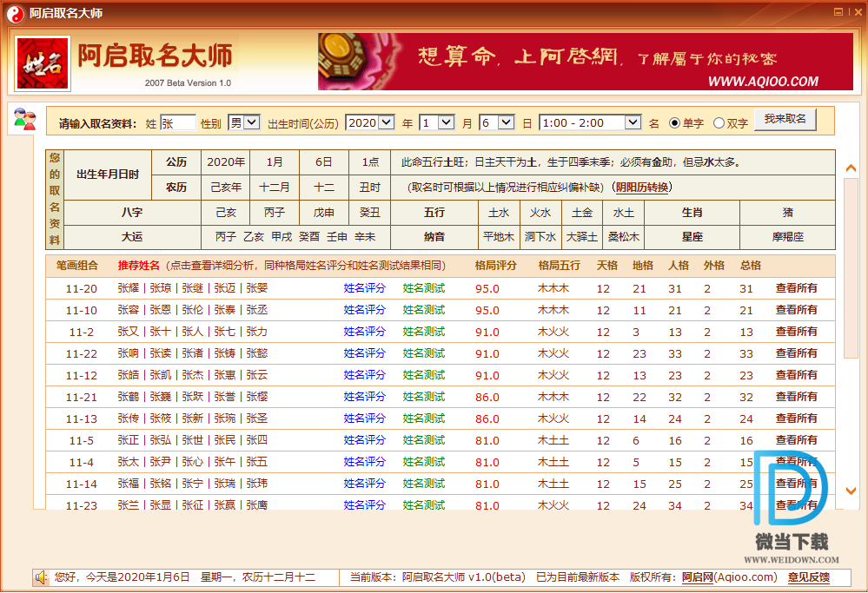Click the 格局评分 column header
The image size is (868, 593).
click(495, 266)
